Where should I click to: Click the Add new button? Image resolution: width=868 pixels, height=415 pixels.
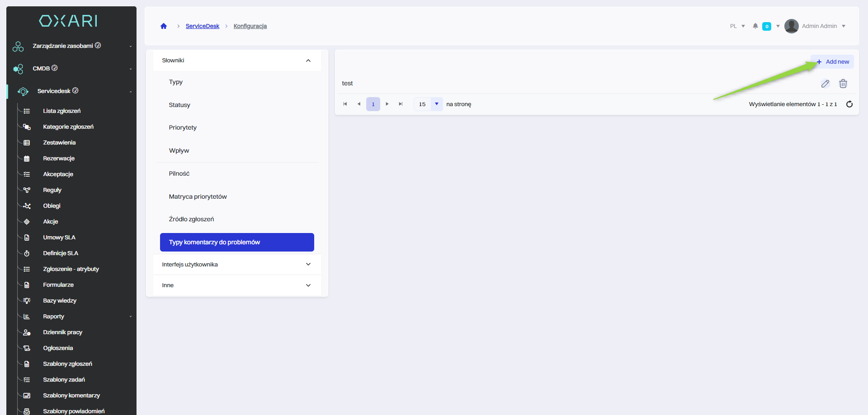click(x=833, y=62)
